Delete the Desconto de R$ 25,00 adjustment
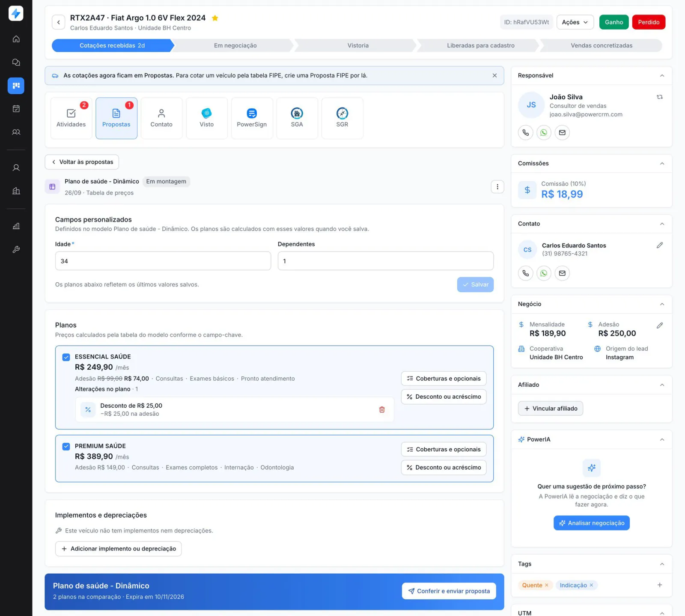685x616 pixels. pos(382,410)
